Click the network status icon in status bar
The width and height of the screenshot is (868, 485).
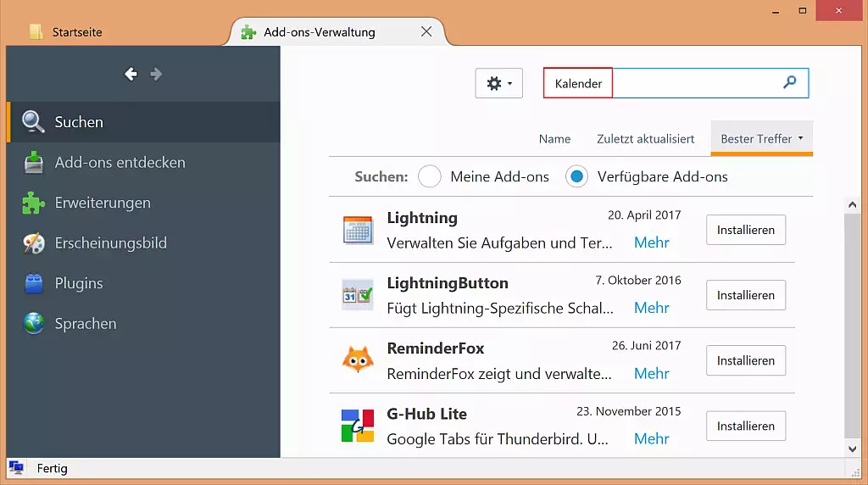[x=16, y=468]
